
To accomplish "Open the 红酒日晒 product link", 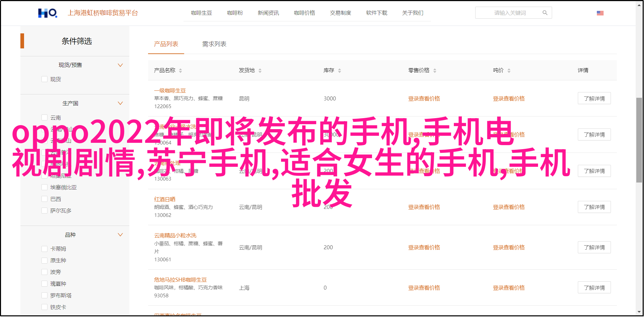I will (x=165, y=199).
